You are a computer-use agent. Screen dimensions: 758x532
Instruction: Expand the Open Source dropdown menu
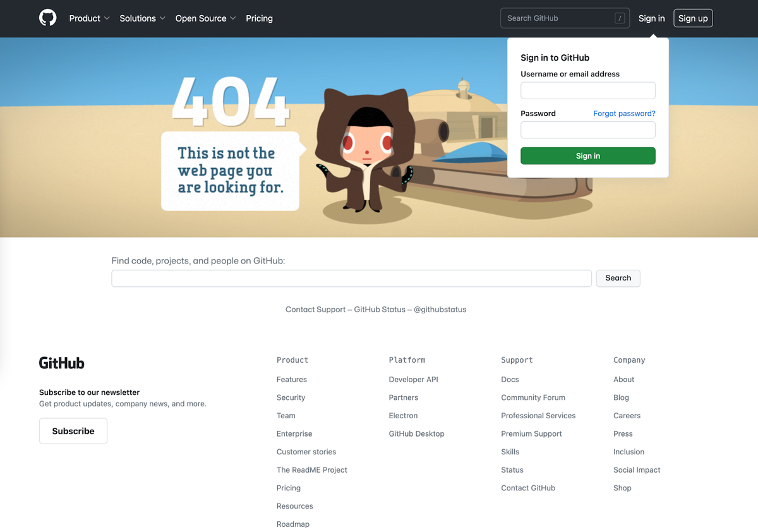click(206, 18)
